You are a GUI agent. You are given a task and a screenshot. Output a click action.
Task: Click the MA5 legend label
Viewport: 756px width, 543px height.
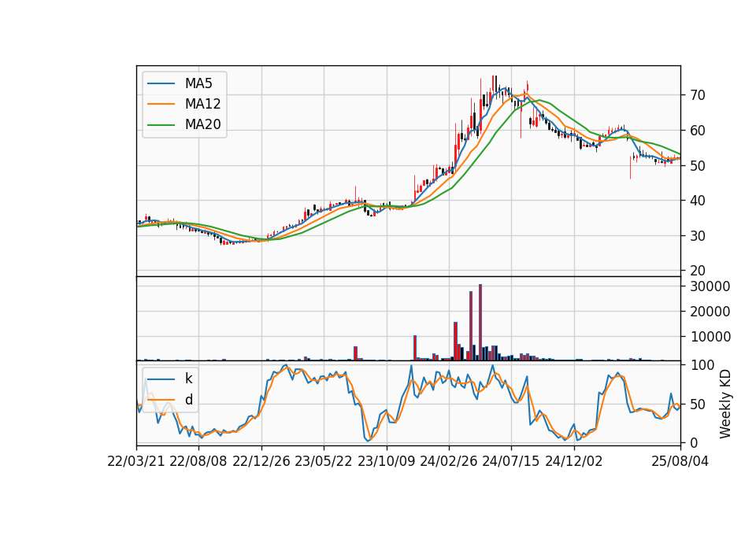pyautogui.click(x=198, y=83)
